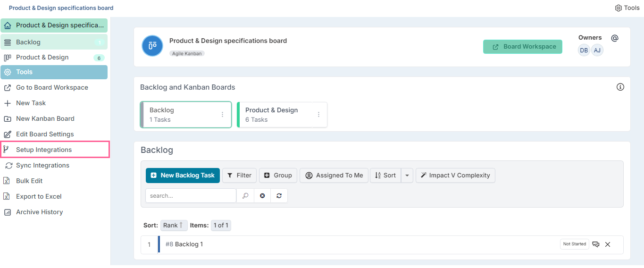Image resolution: width=644 pixels, height=268 pixels.
Task: Open the Sort dropdown arrow
Action: click(407, 175)
